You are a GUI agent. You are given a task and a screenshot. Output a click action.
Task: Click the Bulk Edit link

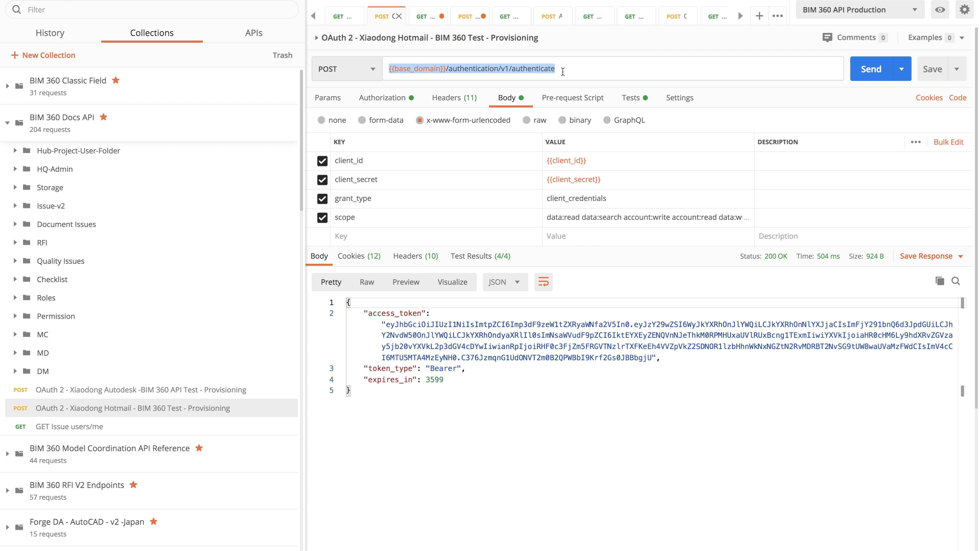click(948, 142)
